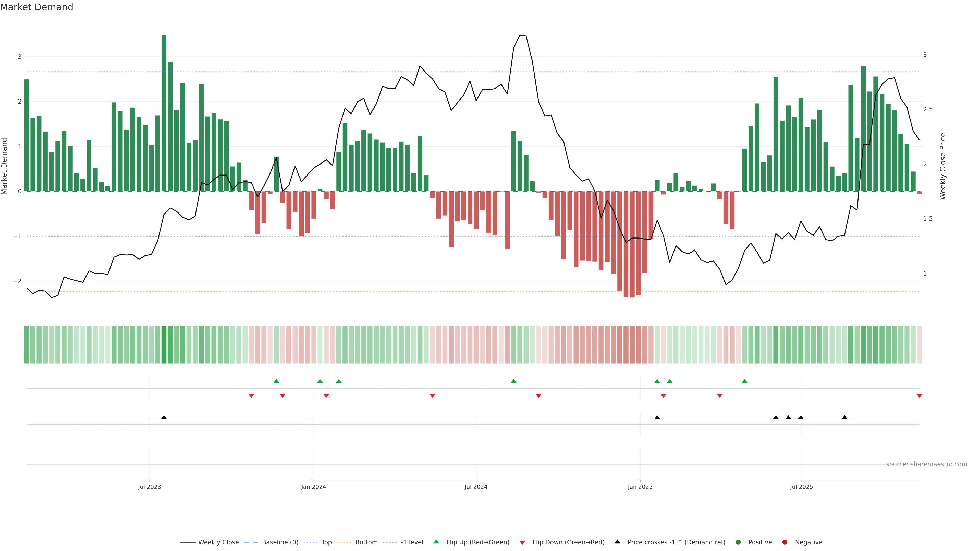Click the green flip-up marker just after Jan 2024
This screenshot has width=980, height=551.
pos(320,381)
